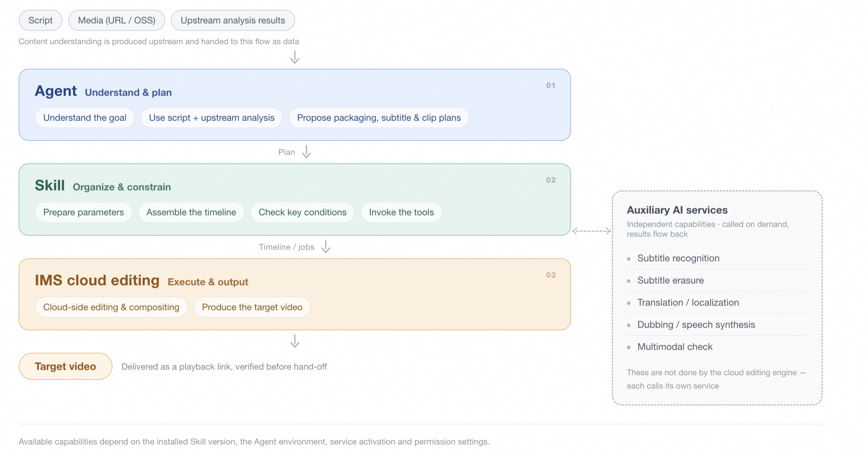The width and height of the screenshot is (868, 452).
Task: Click the Understand & plan subtitle
Action: 128,92
